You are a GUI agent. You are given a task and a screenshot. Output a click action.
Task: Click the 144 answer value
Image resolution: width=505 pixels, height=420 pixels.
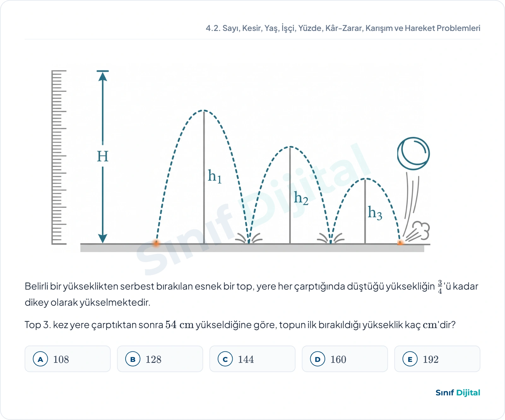click(246, 359)
